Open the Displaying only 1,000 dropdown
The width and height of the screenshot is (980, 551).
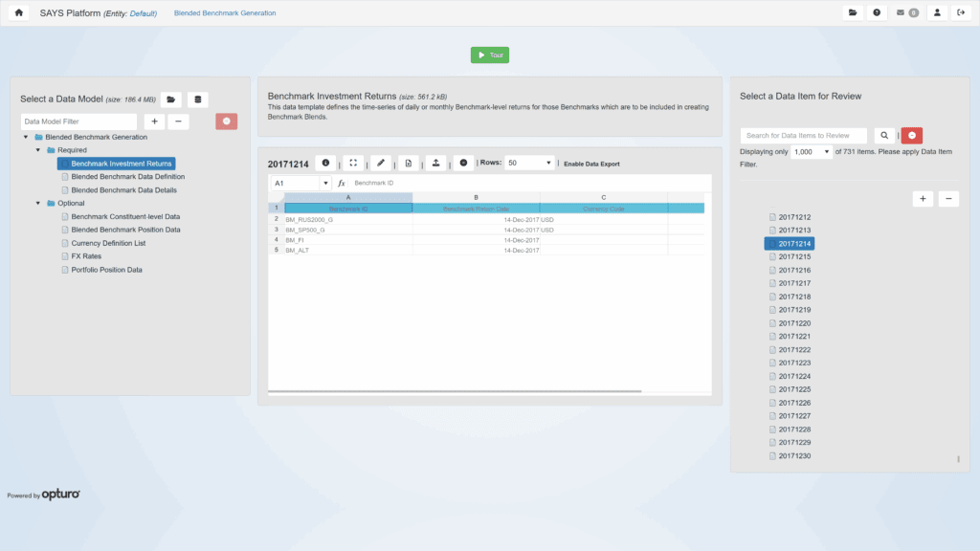813,152
